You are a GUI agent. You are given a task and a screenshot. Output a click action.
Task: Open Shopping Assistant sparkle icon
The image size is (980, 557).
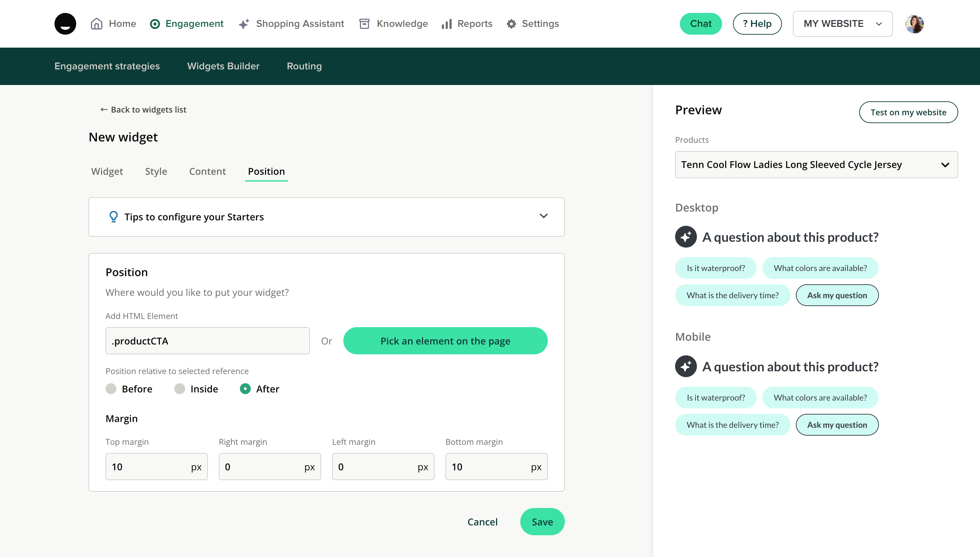pos(244,24)
